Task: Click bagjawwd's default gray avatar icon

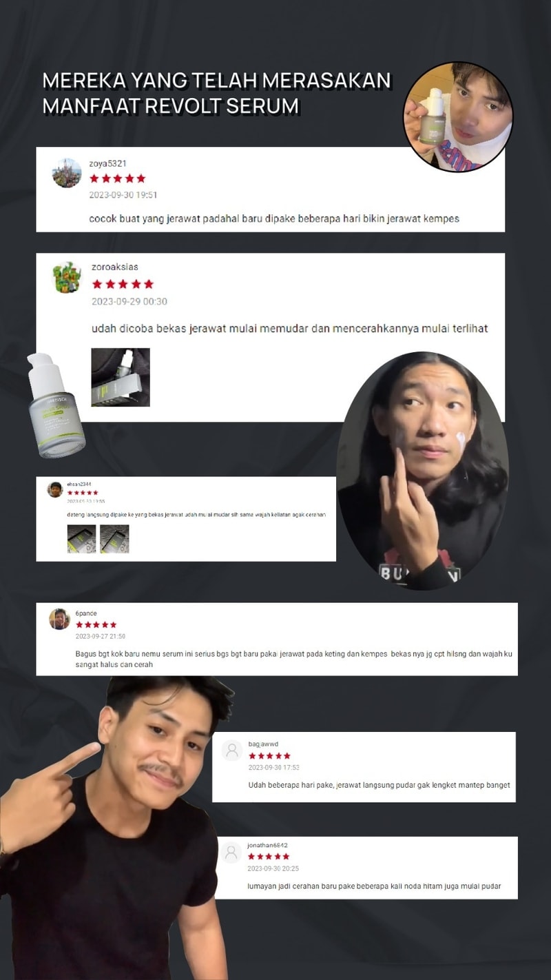Action: (x=232, y=751)
